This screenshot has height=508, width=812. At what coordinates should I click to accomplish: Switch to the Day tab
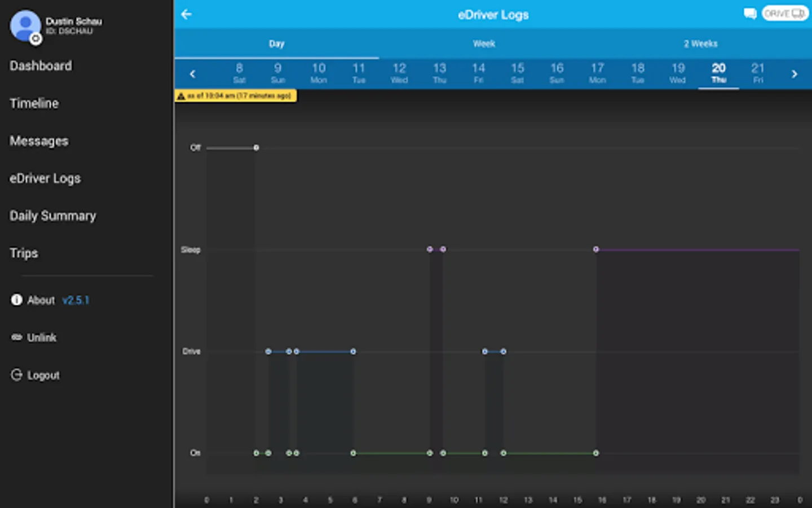click(x=276, y=44)
